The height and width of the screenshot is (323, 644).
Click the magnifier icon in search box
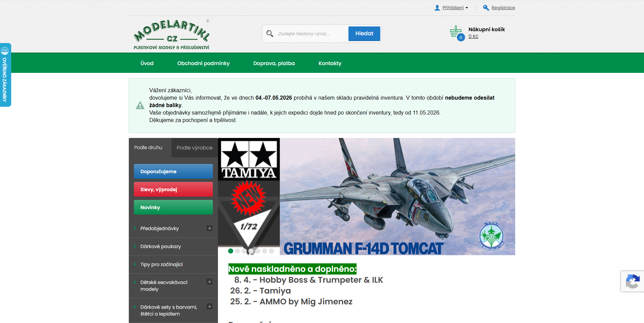click(270, 34)
